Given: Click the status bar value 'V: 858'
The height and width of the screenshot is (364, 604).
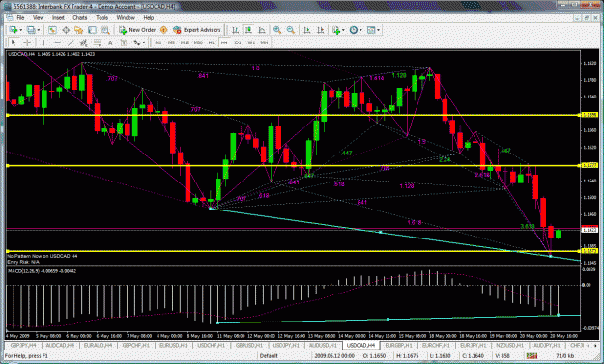Looking at the screenshot, I should 503,356.
